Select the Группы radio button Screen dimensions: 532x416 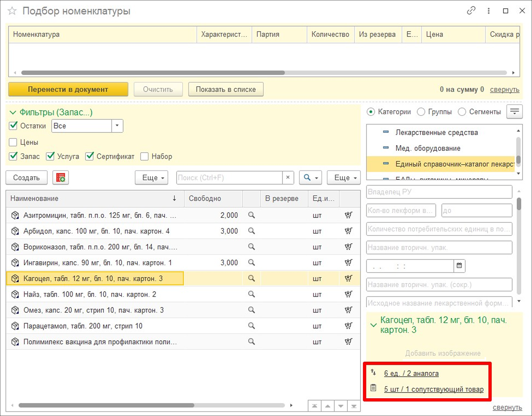(421, 112)
